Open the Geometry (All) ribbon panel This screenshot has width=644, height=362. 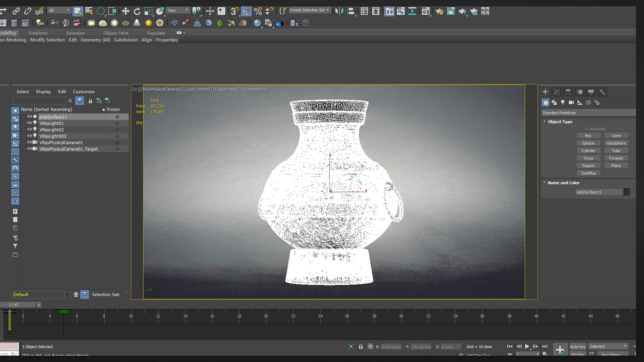[x=95, y=40]
